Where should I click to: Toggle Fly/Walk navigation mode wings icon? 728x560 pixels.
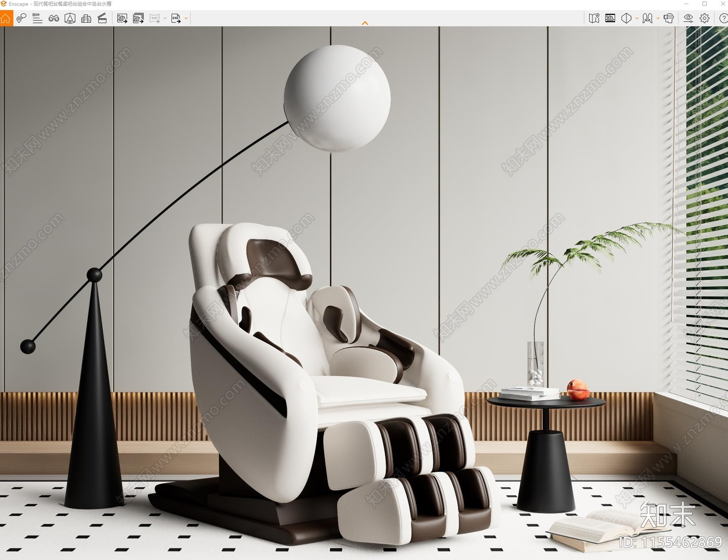[647, 18]
